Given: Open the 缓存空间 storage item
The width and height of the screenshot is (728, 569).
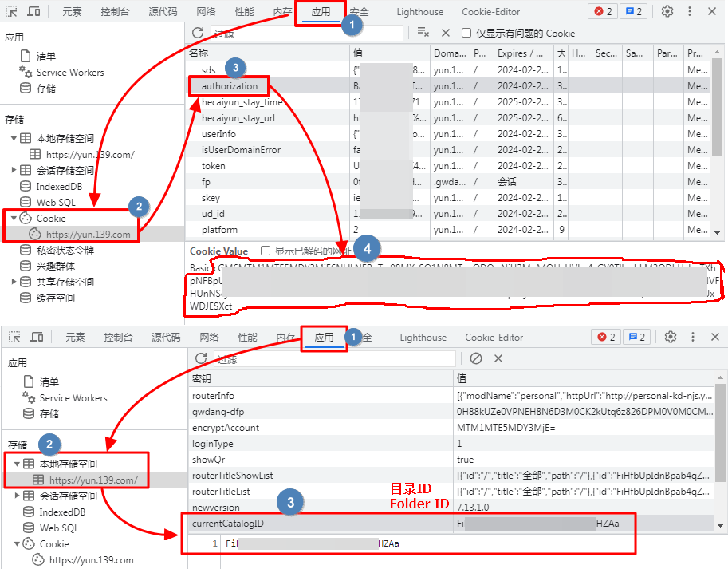Looking at the screenshot, I should [55, 298].
